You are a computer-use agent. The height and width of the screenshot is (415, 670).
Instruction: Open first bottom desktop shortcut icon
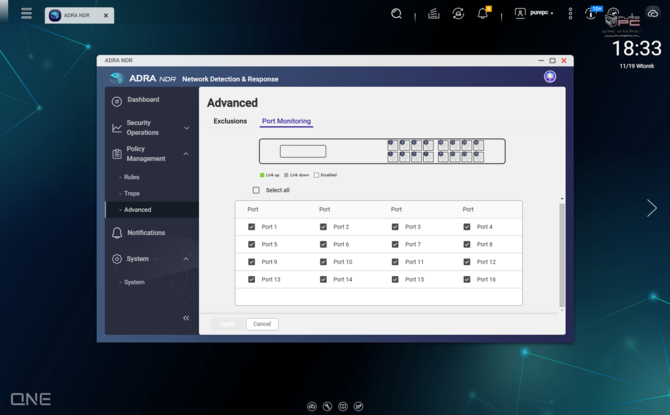click(312, 406)
